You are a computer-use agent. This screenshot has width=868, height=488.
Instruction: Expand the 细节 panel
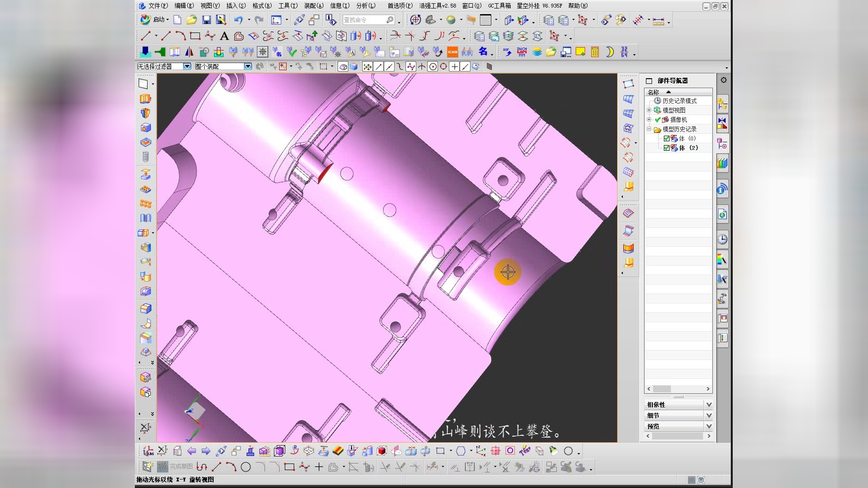click(x=678, y=415)
